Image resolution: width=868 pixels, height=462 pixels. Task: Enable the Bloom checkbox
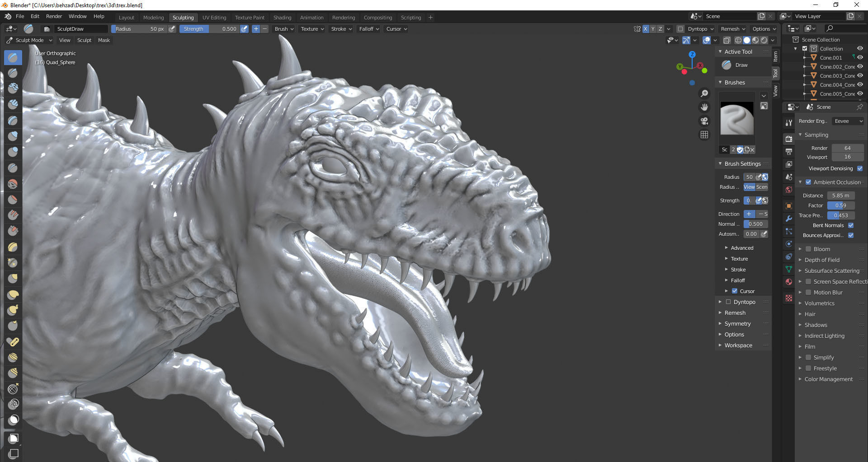[808, 249]
